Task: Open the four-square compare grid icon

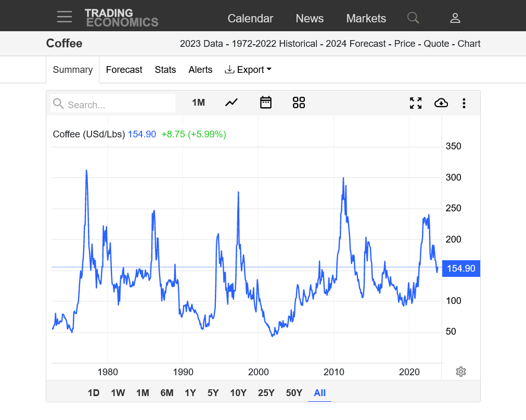Action: click(299, 103)
